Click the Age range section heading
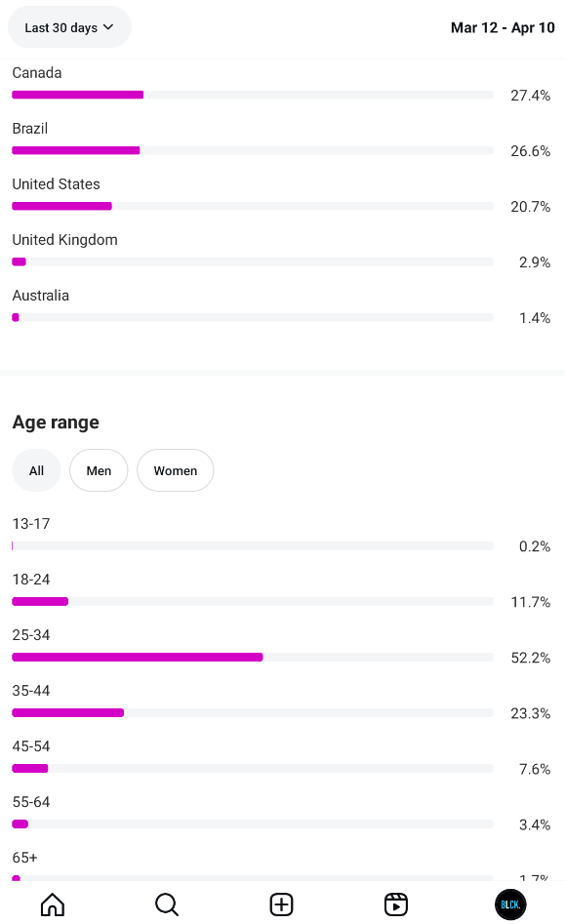565x924 pixels. 56,422
